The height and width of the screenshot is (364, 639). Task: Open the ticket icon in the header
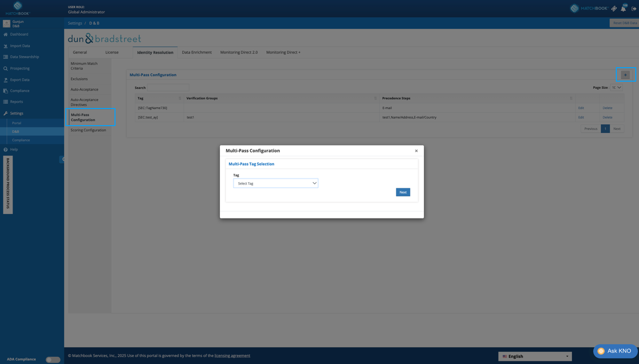pos(614,8)
